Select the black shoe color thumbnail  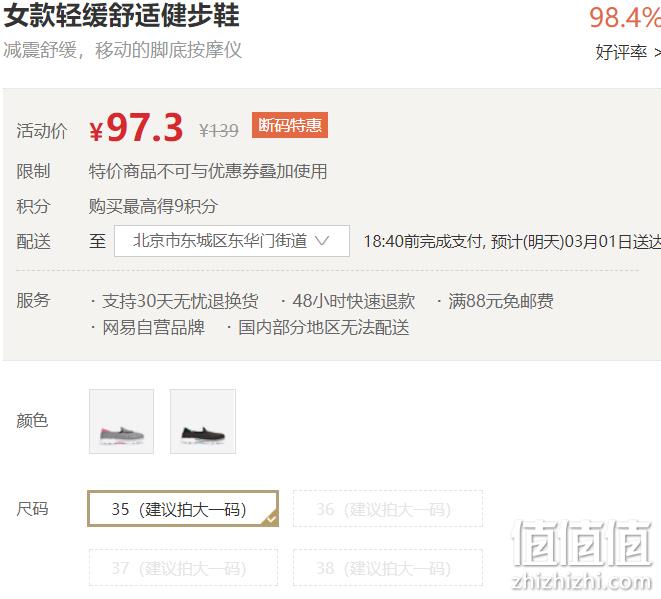(203, 421)
